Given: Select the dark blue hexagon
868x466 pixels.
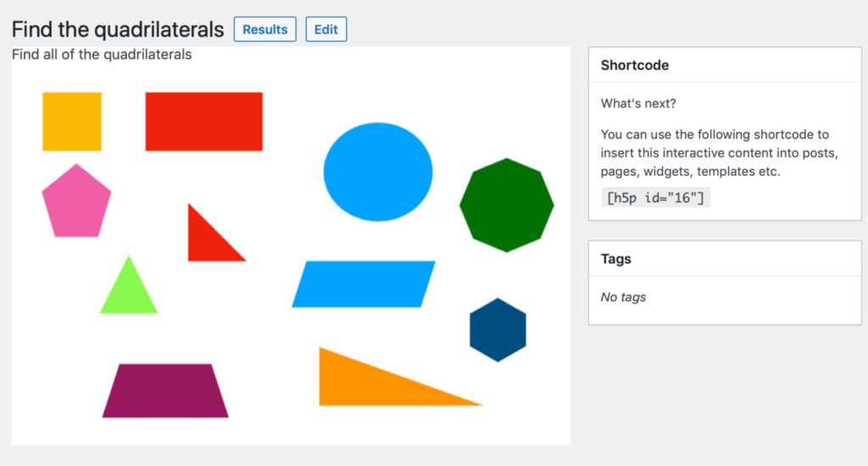Looking at the screenshot, I should [x=498, y=330].
